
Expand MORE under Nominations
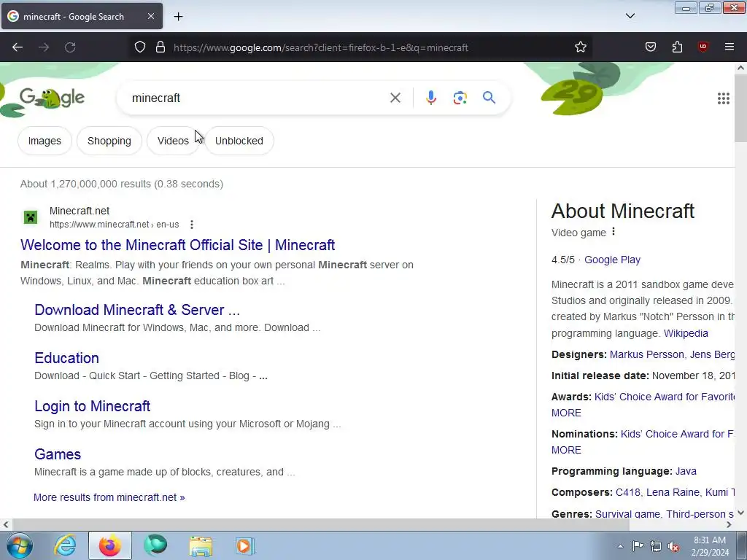point(566,450)
